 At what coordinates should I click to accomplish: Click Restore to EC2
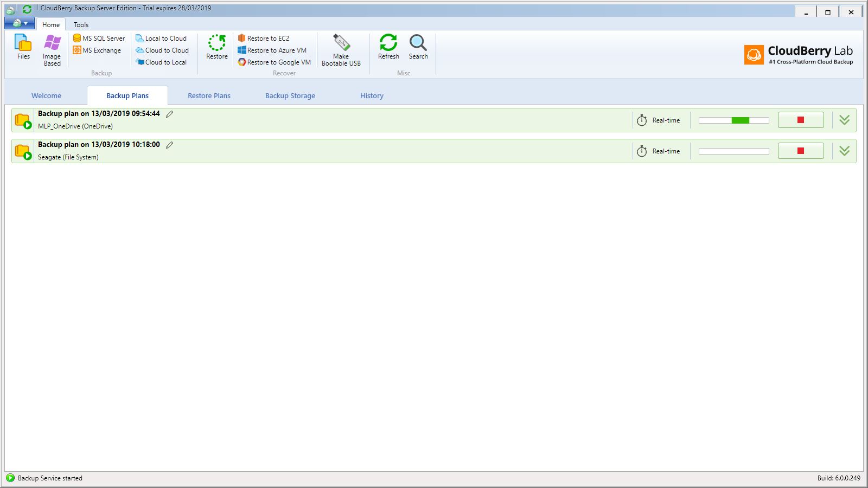(264, 38)
